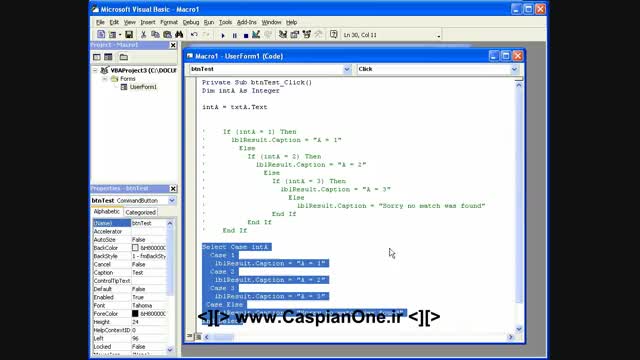Click the Find binoculars icon
The image size is (640, 360).
pyautogui.click(x=179, y=35)
